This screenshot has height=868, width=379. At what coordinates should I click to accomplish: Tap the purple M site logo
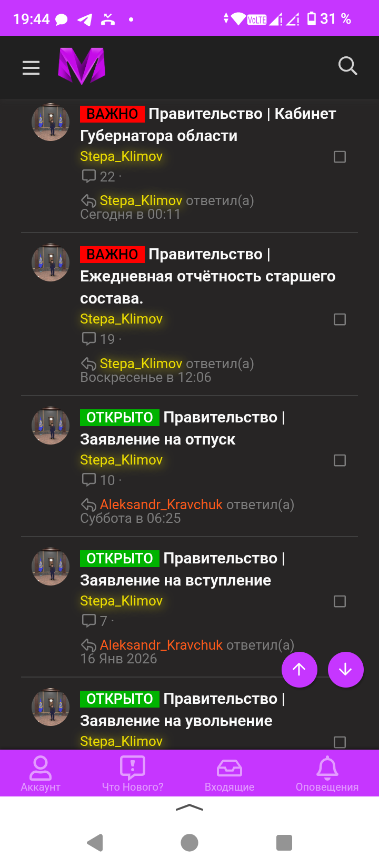point(82,66)
